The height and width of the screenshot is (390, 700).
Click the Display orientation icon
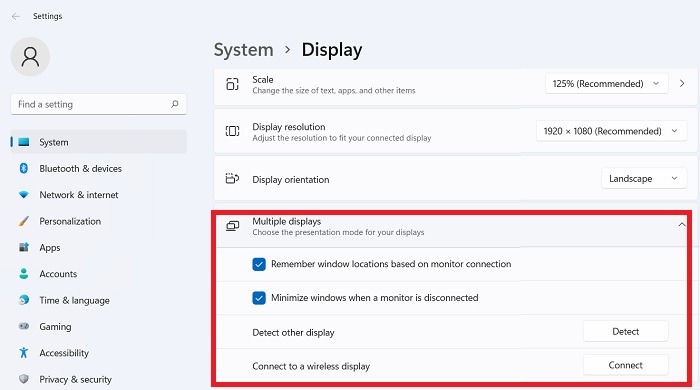(232, 179)
